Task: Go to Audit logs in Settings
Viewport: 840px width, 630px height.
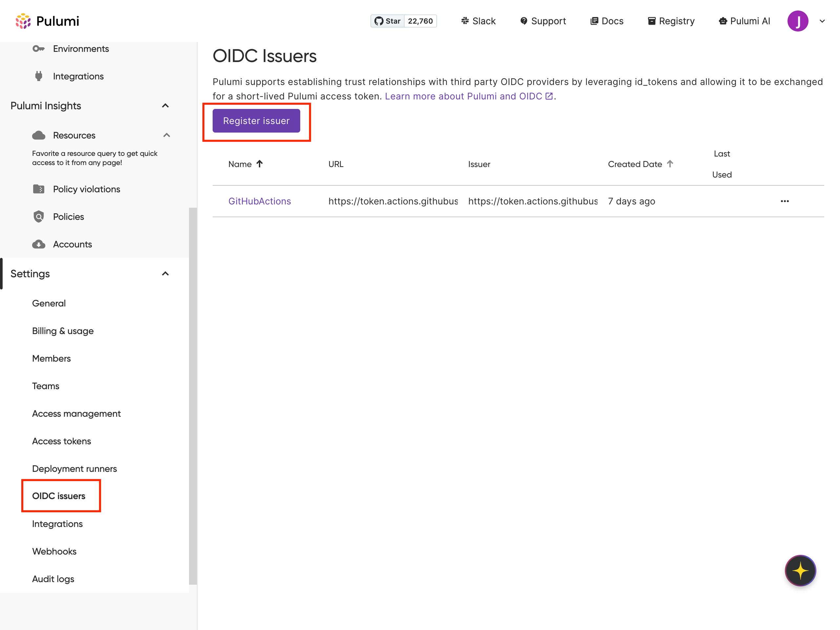Action: (53, 579)
